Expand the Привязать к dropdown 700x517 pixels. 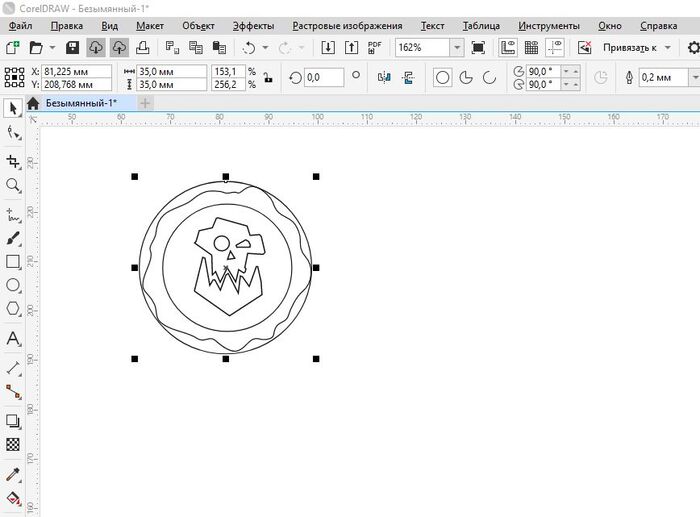pyautogui.click(x=666, y=47)
